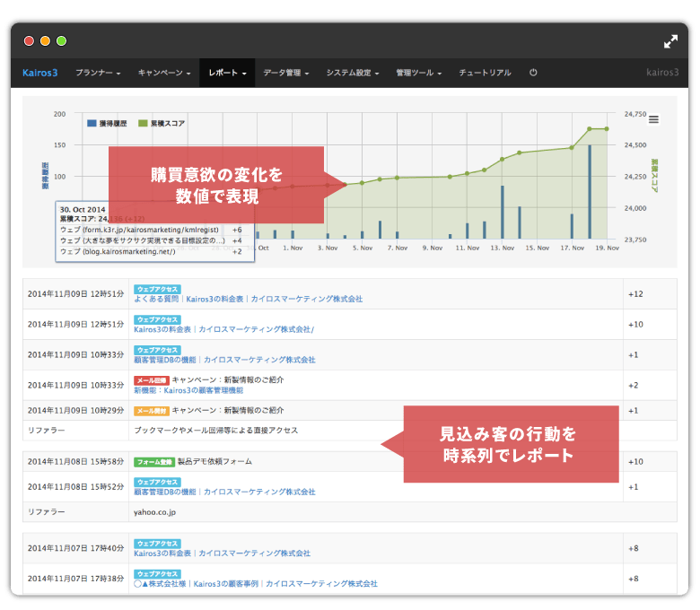Screen dimensions: 700x610
Task: Open the 管理ツール dropdown menu
Action: [x=419, y=73]
